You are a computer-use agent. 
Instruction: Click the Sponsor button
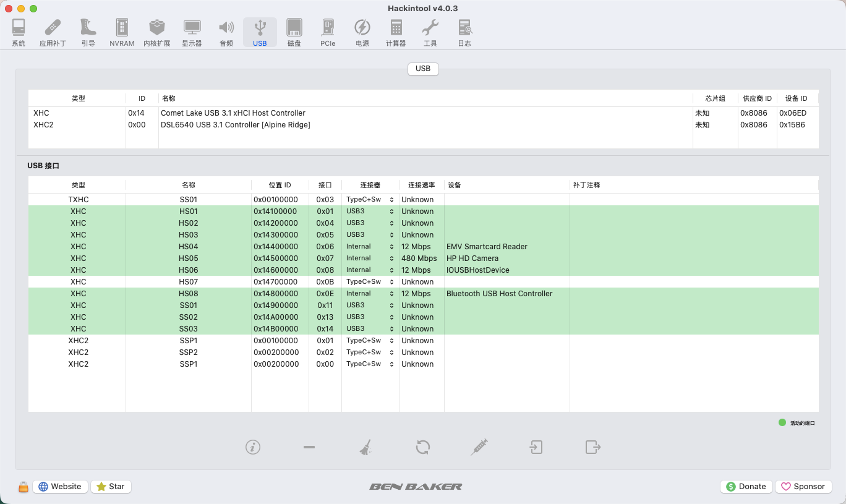(x=803, y=487)
